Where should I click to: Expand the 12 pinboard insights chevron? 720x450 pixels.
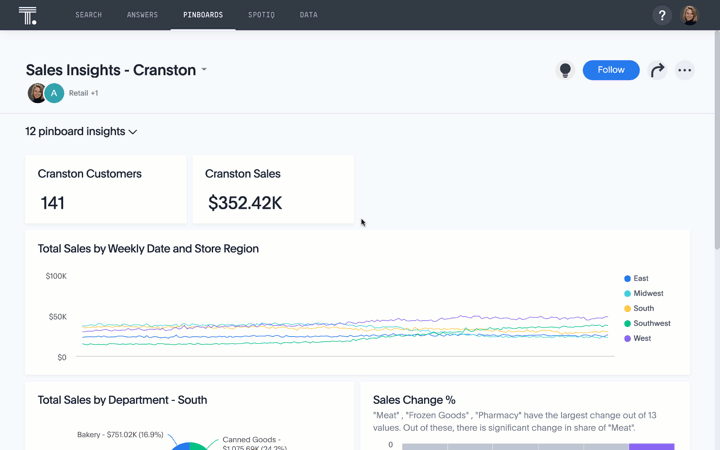pyautogui.click(x=133, y=132)
